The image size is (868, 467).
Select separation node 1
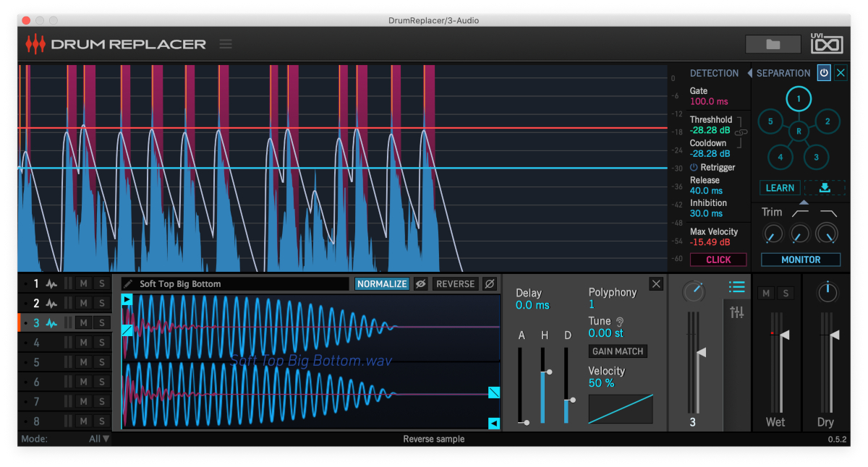click(799, 99)
